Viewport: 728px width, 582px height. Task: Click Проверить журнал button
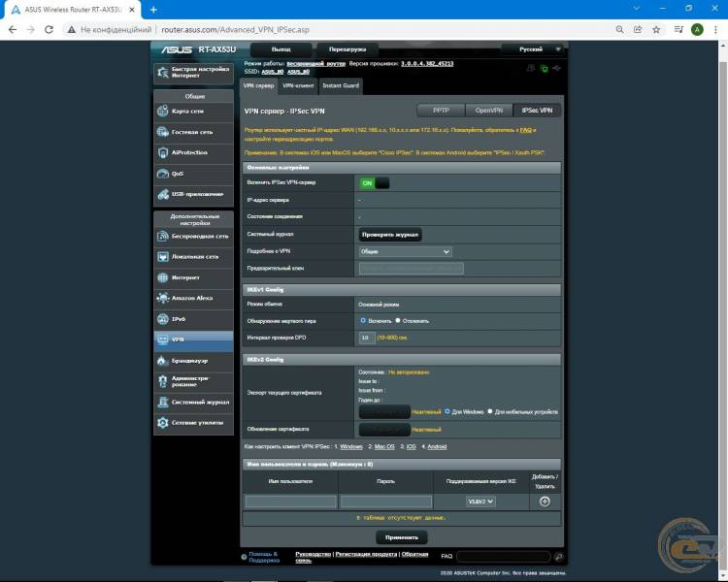point(390,235)
